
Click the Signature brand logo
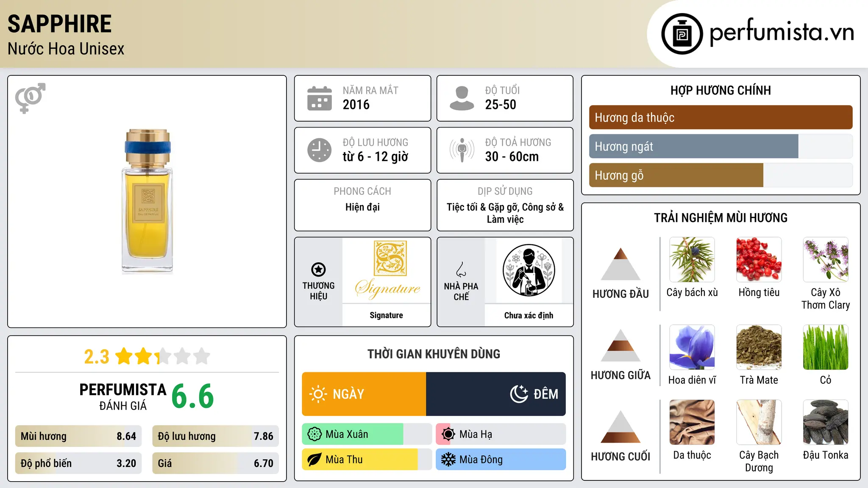click(x=387, y=270)
